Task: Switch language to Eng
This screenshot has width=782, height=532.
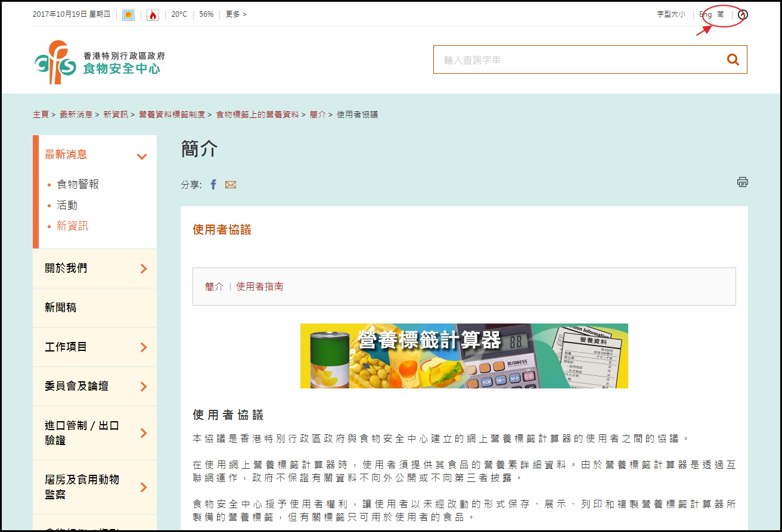Action: tap(705, 14)
